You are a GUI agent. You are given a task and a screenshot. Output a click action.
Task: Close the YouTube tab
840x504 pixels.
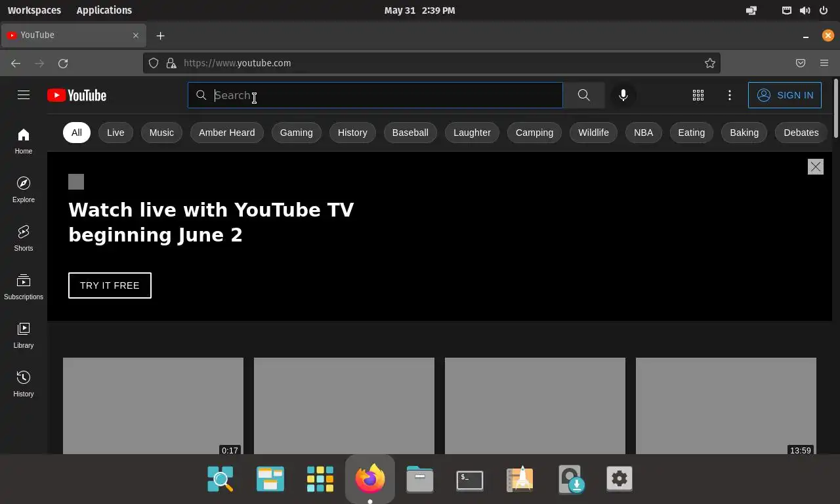136,35
